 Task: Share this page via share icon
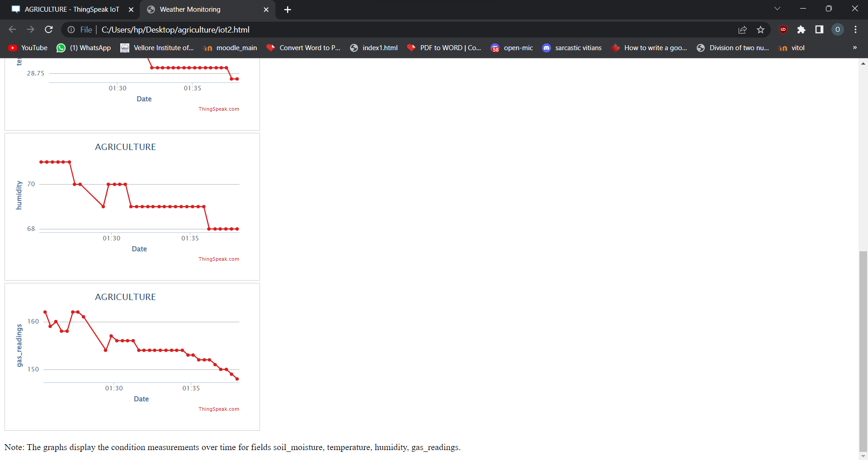tap(742, 30)
